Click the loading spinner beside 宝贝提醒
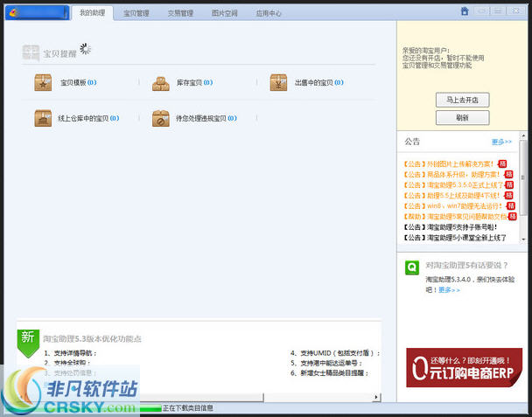Screen dimensions: 532x417 [x=85, y=49]
